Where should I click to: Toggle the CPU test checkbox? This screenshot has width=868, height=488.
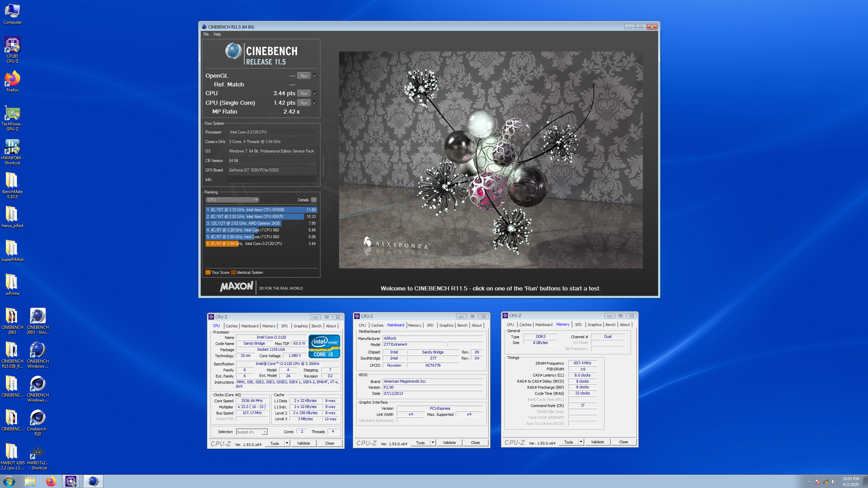point(315,93)
